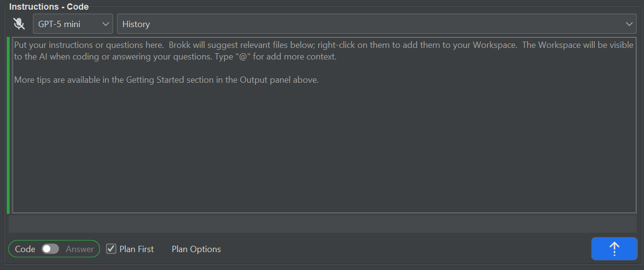This screenshot has height=270, width=644.
Task: Click the chevron on the GPT-5 mini selector
Action: coord(106,24)
